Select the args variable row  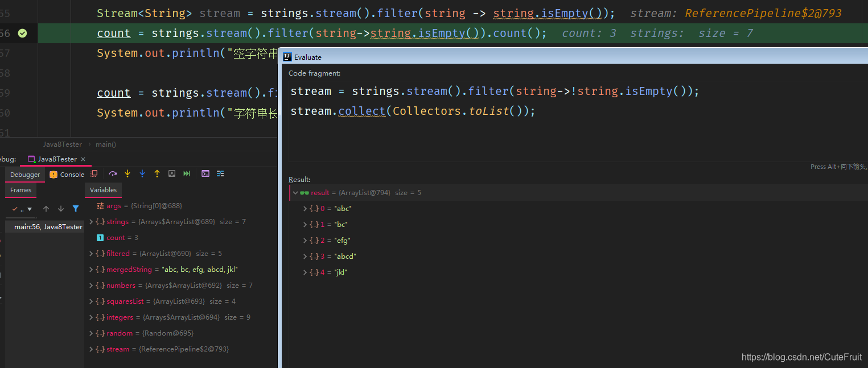tap(182, 206)
